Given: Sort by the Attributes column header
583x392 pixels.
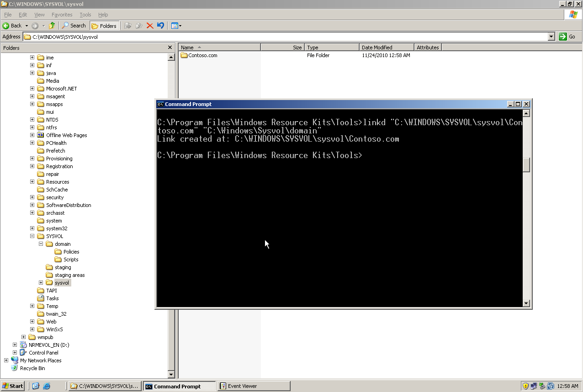Looking at the screenshot, I should [428, 48].
